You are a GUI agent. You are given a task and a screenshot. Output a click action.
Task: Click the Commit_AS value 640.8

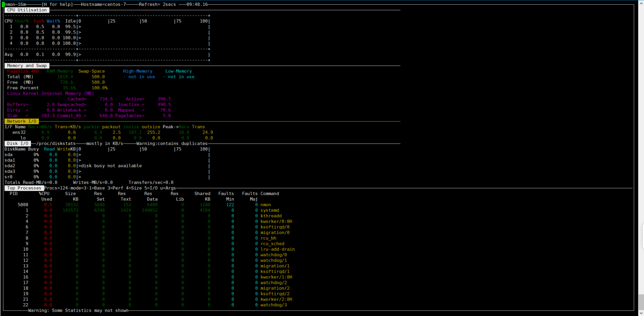(x=106, y=116)
